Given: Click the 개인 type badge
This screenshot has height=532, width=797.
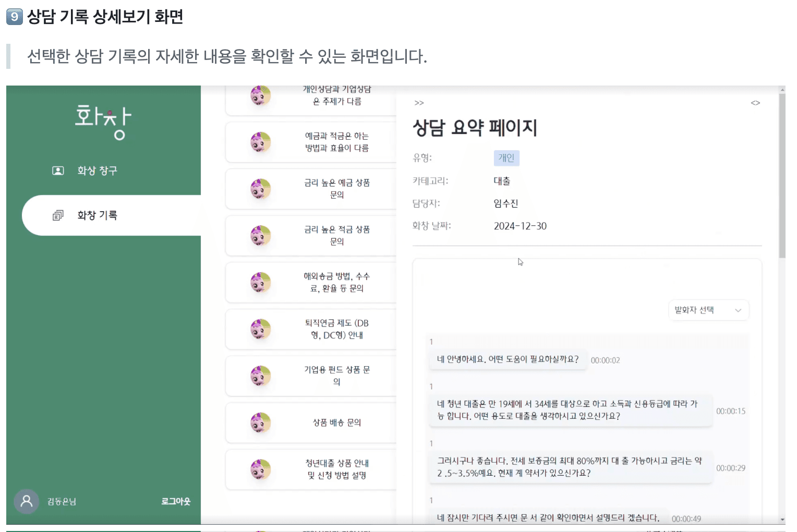Looking at the screenshot, I should point(506,158).
